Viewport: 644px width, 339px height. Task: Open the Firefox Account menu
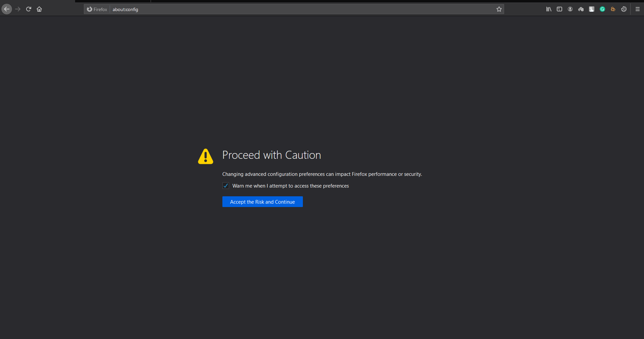[x=570, y=9]
